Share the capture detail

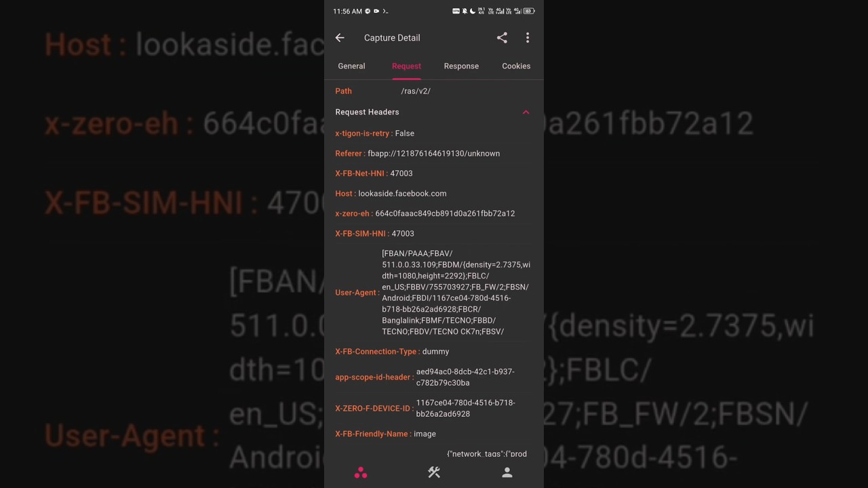tap(502, 38)
